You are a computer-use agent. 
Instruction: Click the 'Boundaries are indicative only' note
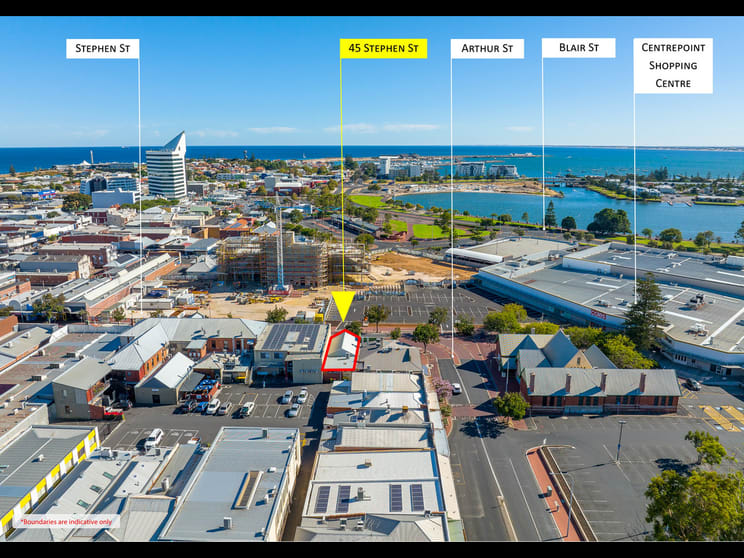click(x=67, y=522)
